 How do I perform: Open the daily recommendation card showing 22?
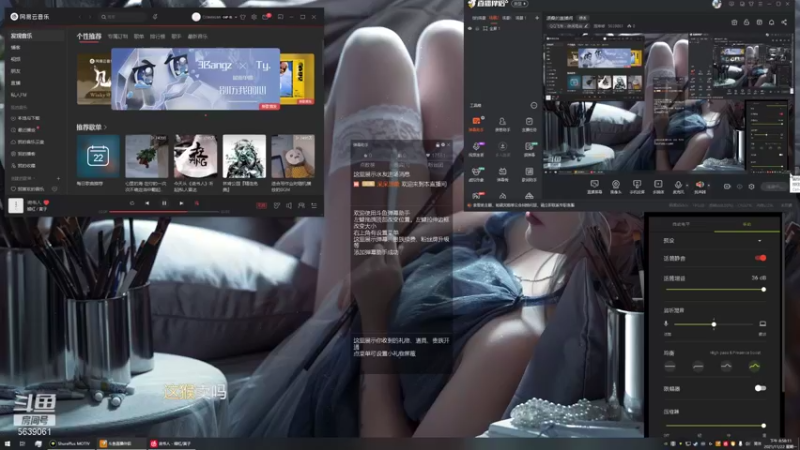click(98, 156)
